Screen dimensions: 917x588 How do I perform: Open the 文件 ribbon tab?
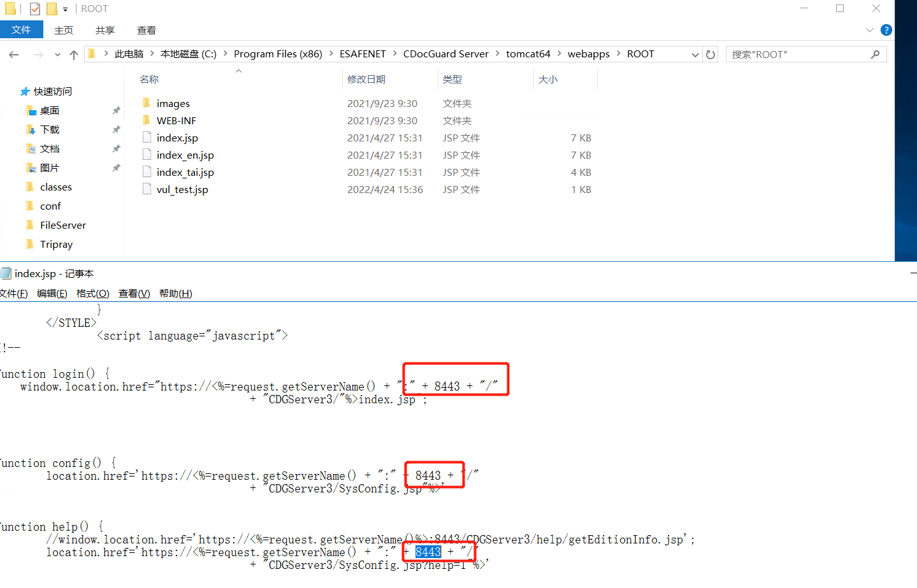pos(21,30)
